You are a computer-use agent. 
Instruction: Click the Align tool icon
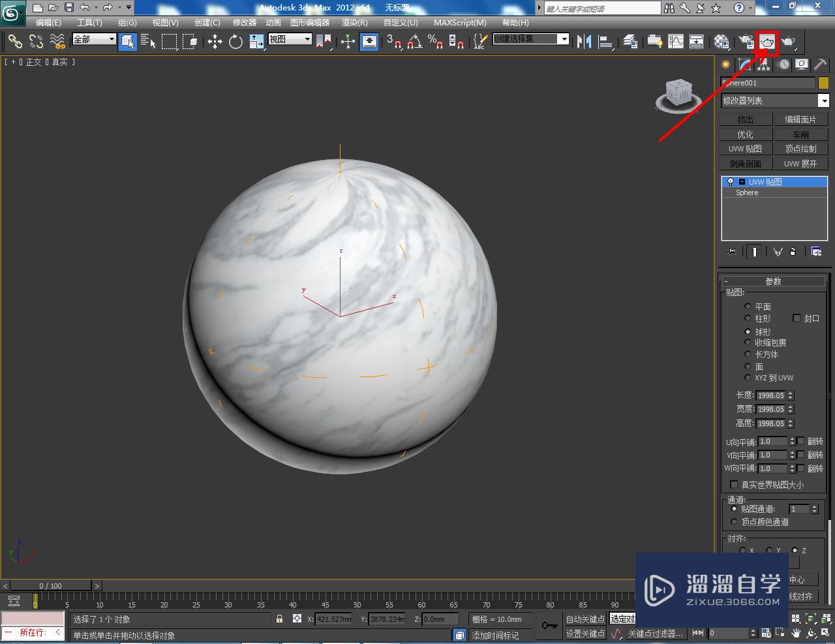point(605,42)
